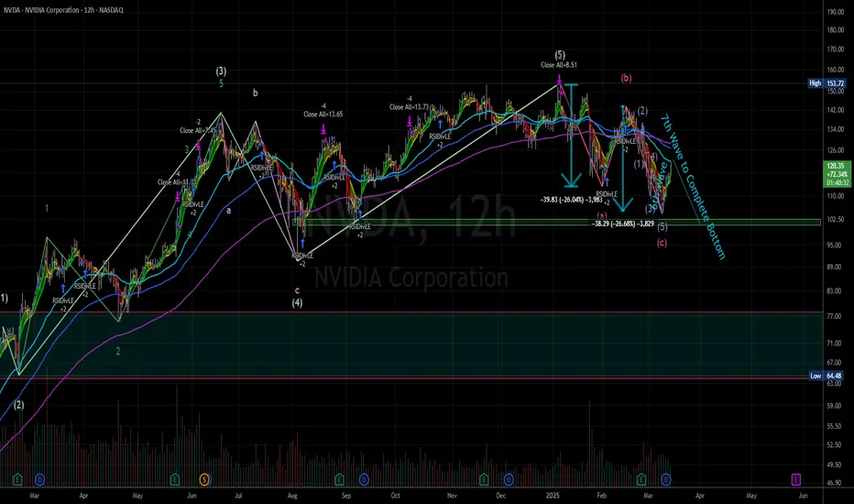Select magenta sell arrow under Close All=13.73
The image size is (854, 504).
[410, 122]
